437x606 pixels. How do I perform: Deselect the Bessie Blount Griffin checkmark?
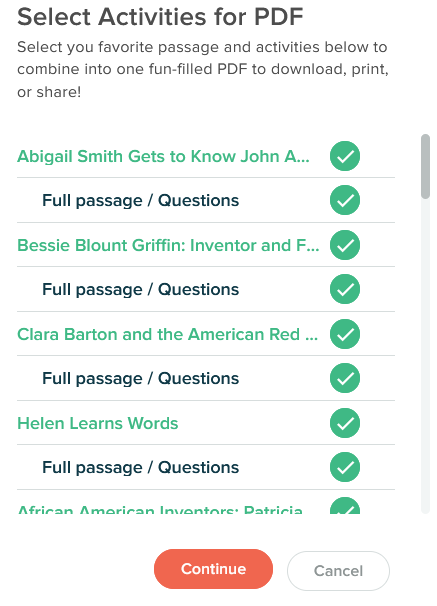345,245
